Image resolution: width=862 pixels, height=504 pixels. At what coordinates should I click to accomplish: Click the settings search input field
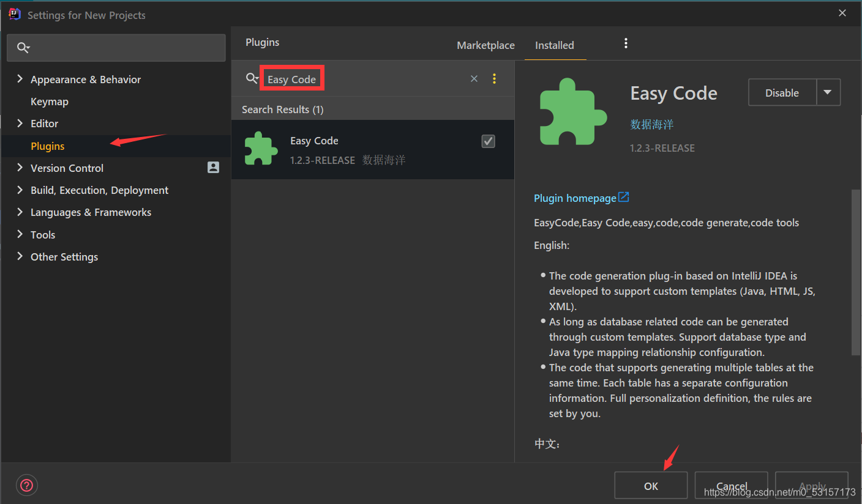116,48
